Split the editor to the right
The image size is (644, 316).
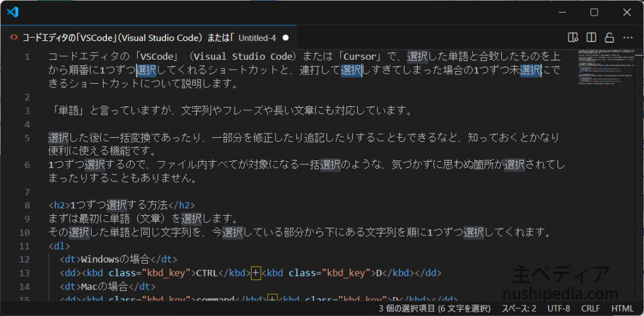click(591, 38)
